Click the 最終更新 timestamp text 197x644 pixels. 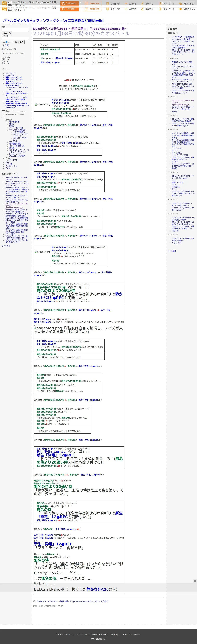click(48, 606)
